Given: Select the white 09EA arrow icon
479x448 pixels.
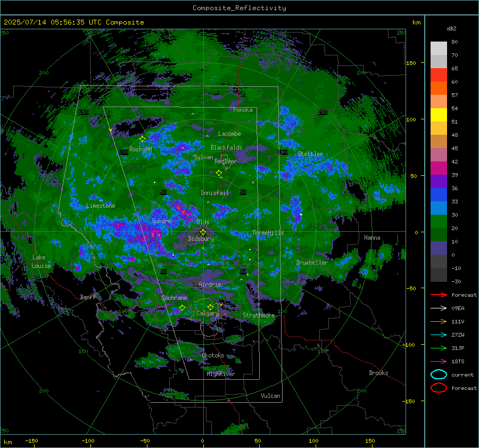Looking at the screenshot, I should pyautogui.click(x=439, y=308).
